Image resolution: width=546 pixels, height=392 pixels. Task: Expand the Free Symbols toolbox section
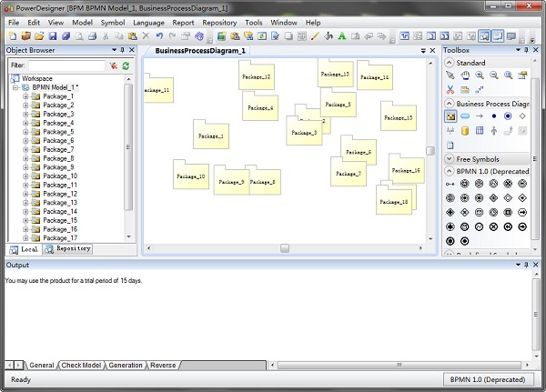(449, 159)
